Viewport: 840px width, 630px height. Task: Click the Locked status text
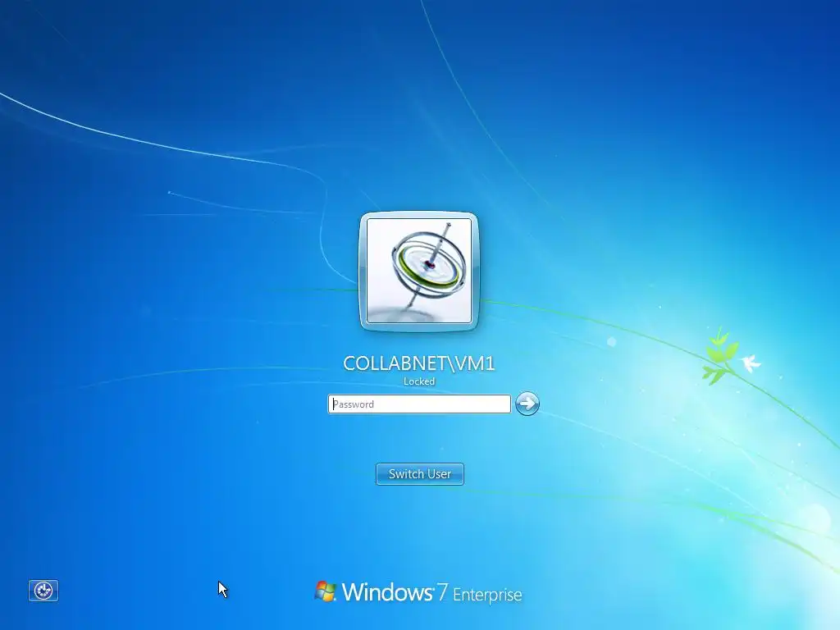(x=419, y=381)
